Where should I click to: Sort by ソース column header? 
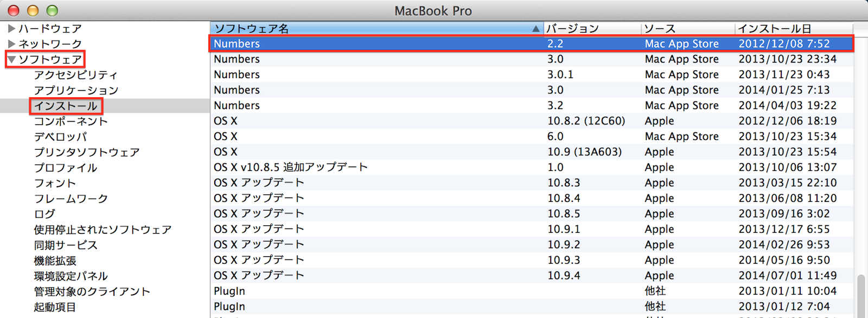[x=688, y=28]
